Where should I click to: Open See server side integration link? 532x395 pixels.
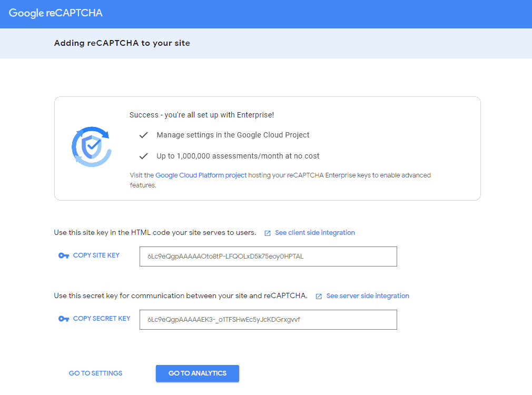(367, 296)
